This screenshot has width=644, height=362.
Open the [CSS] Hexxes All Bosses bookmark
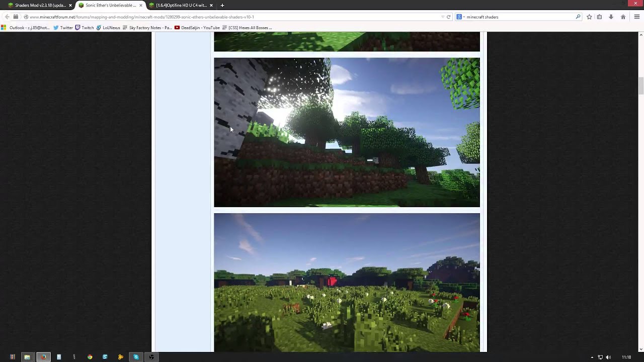[247, 28]
